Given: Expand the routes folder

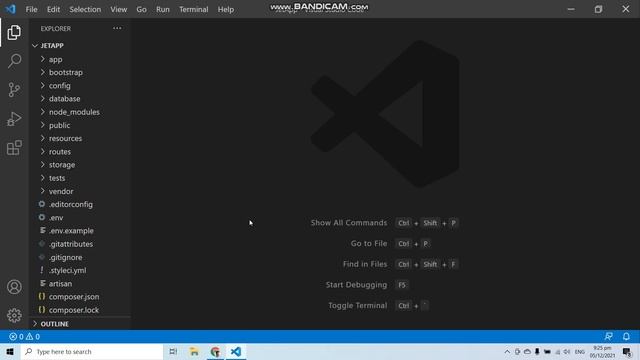Looking at the screenshot, I should click(x=81, y=151).
